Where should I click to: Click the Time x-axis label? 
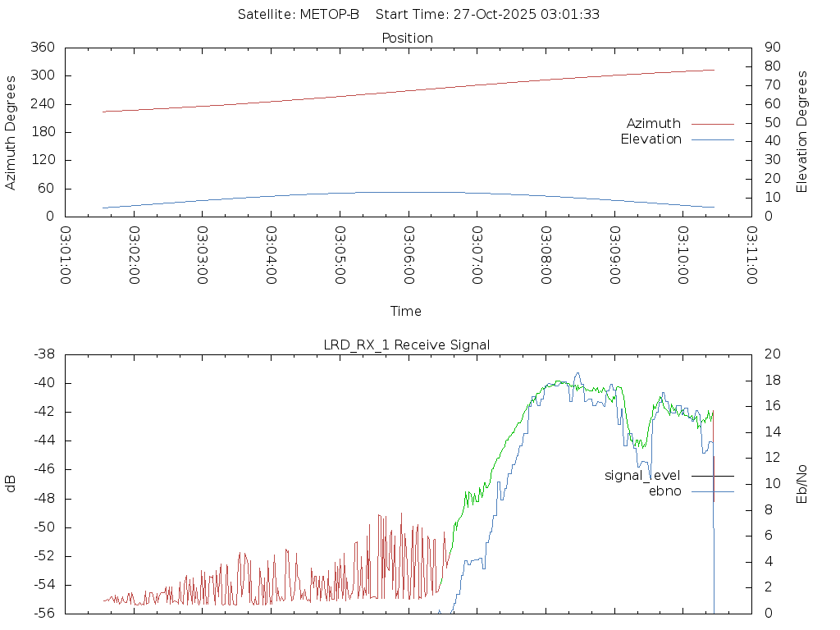[406, 312]
